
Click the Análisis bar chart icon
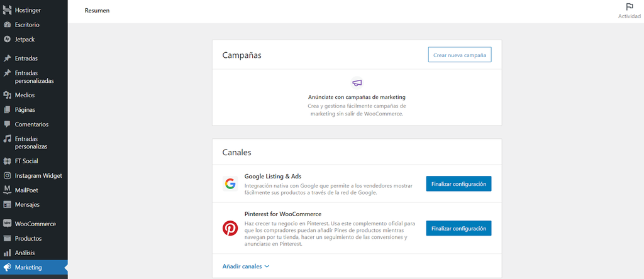pyautogui.click(x=8, y=253)
